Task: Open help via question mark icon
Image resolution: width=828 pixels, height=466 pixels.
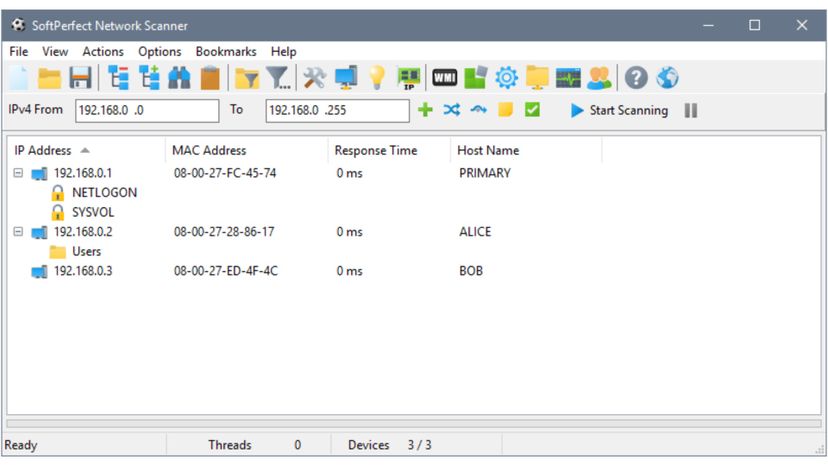Action: [636, 78]
